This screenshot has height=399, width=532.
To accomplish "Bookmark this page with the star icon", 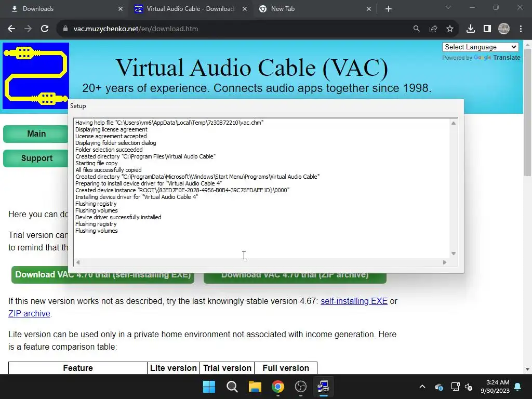I will tap(450, 29).
